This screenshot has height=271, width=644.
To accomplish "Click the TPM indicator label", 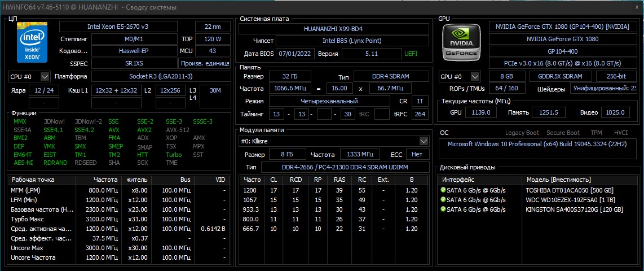I will (x=597, y=133).
